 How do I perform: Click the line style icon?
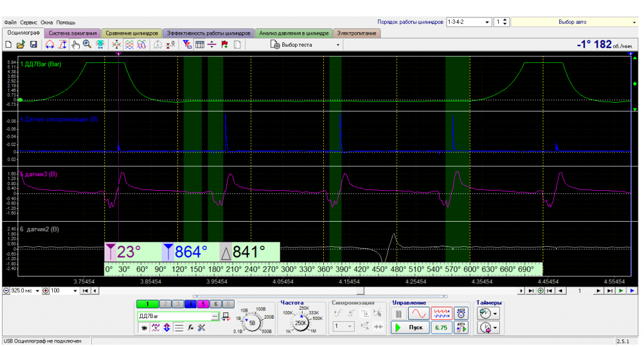pyautogui.click(x=179, y=327)
